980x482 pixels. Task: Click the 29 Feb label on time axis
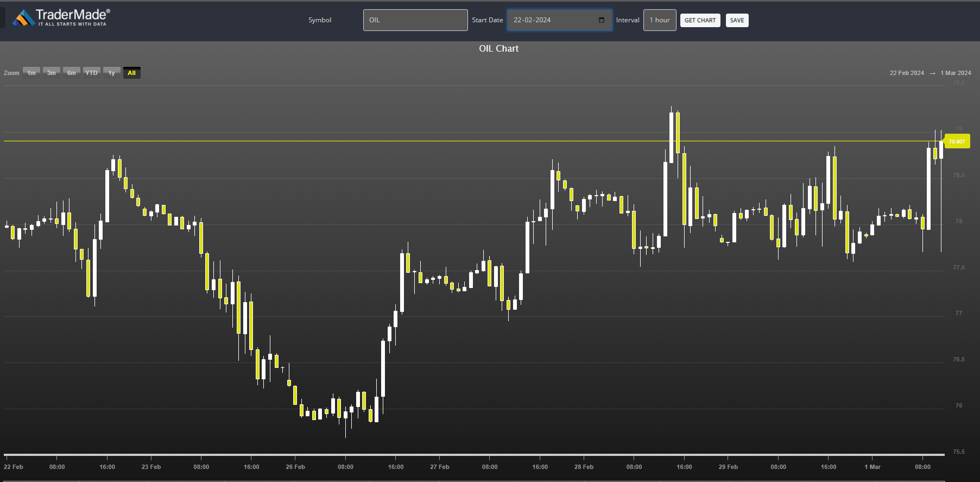pyautogui.click(x=728, y=467)
